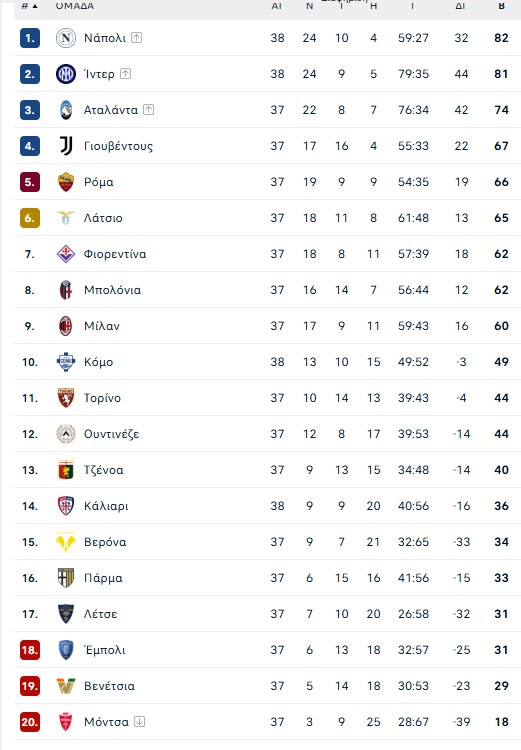521x750 pixels.
Task: Click the Milan club crest
Action: pos(66,326)
